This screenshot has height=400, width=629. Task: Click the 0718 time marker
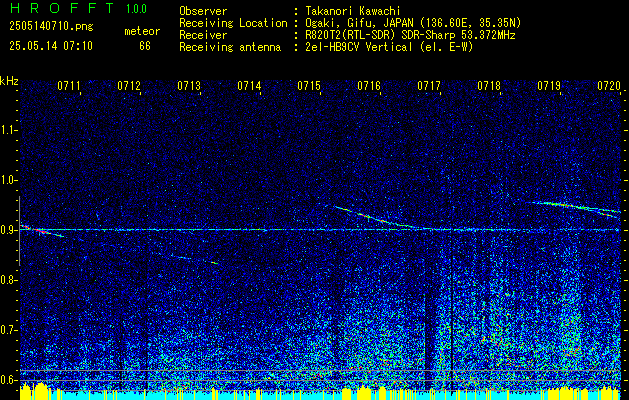coord(489,85)
